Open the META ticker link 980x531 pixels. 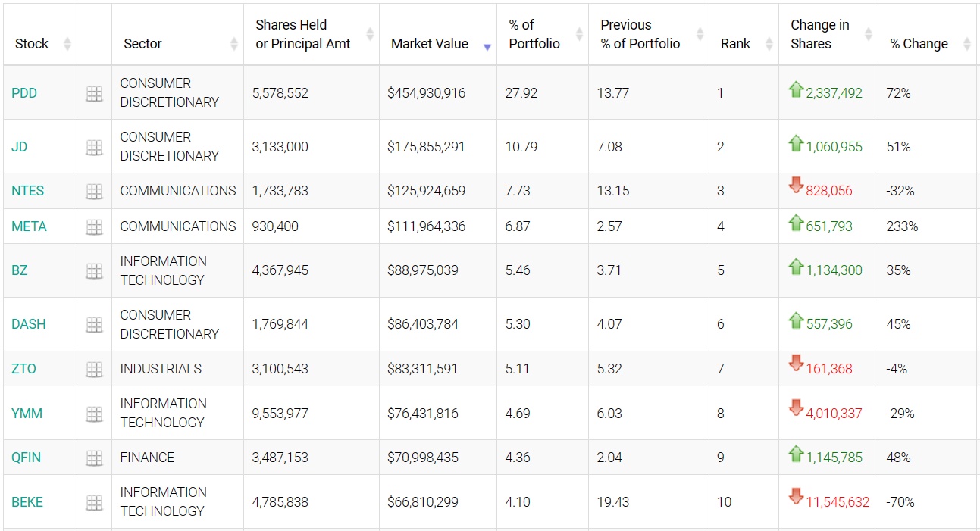pyautogui.click(x=29, y=226)
